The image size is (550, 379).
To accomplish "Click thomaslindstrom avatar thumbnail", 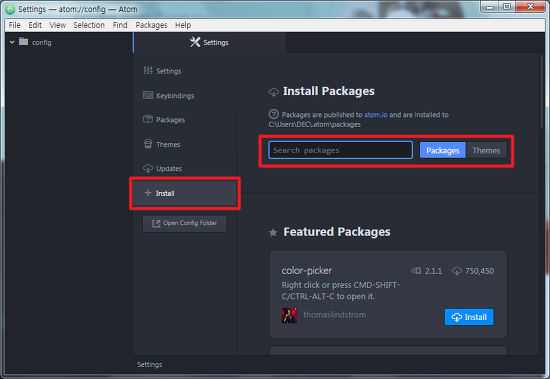I will (289, 315).
